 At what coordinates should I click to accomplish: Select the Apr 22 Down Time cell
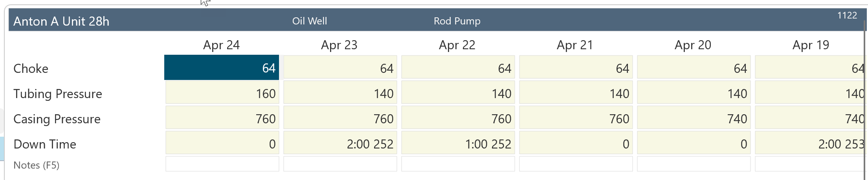tap(458, 144)
